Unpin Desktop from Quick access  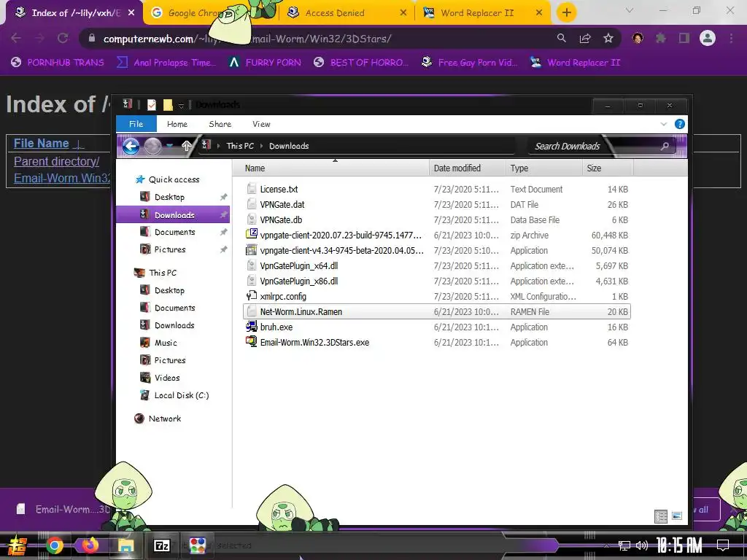point(223,197)
